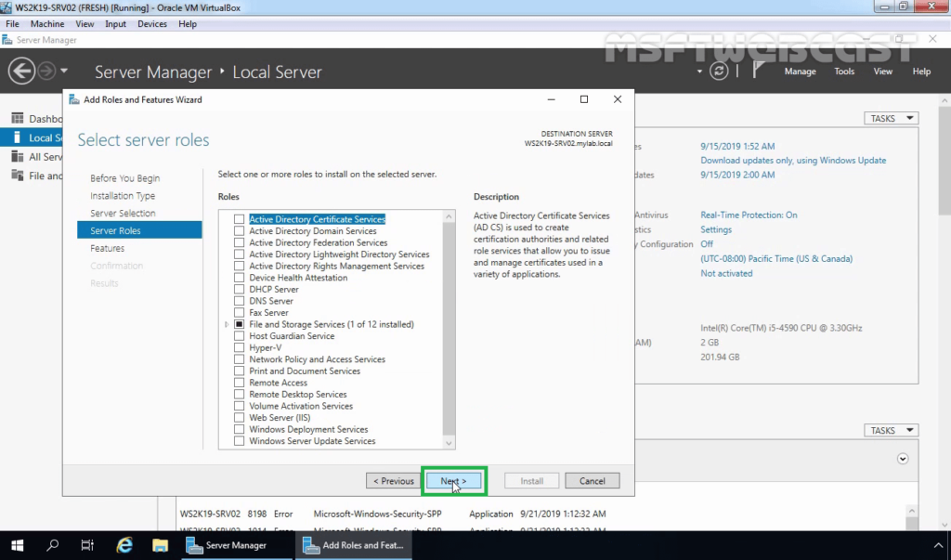Check Active Directory Certificate Services
951x560 pixels.
pos(239,219)
